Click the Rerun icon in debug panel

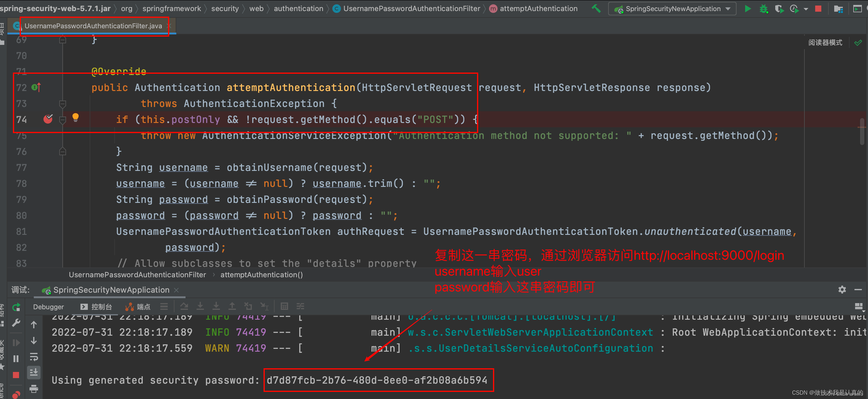[x=16, y=307]
